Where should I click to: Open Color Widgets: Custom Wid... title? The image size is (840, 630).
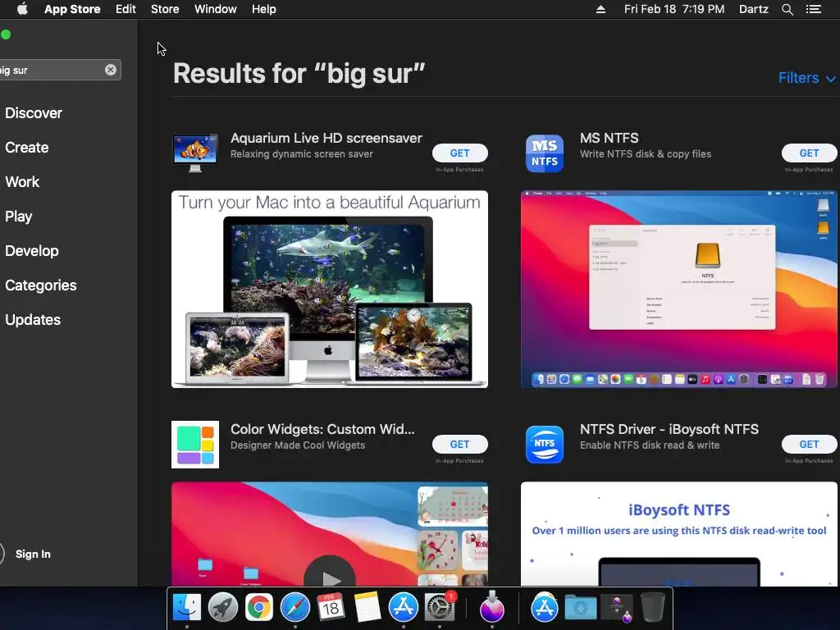point(322,429)
